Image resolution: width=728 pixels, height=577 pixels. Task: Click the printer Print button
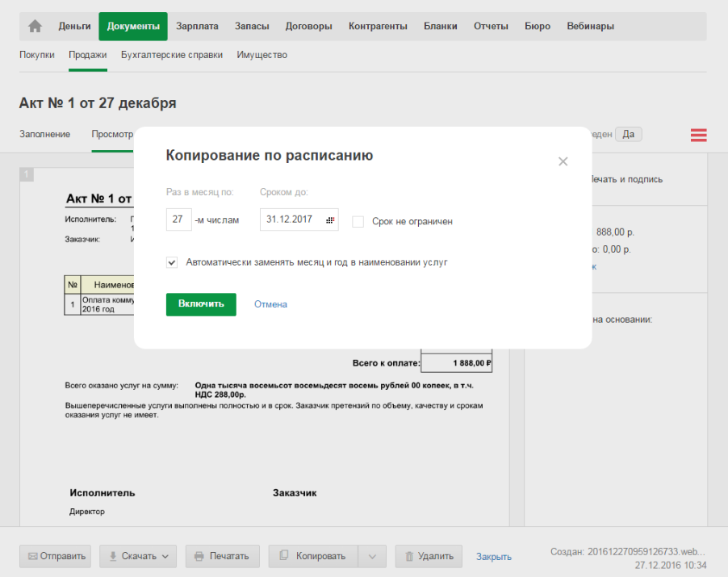(223, 556)
